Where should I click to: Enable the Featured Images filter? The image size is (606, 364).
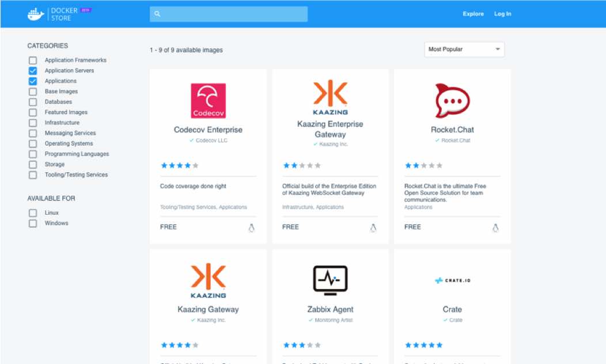[33, 112]
